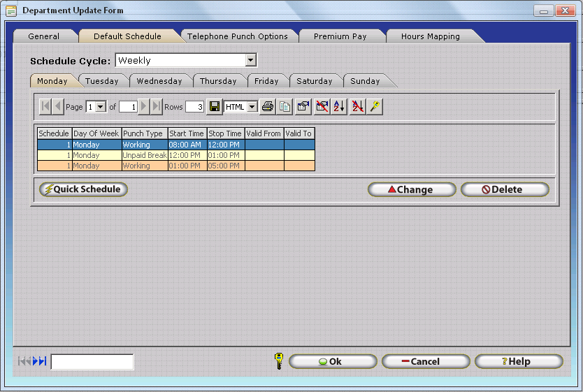Select the Wednesday schedule tab
Image resolution: width=583 pixels, height=392 pixels.
tap(159, 81)
